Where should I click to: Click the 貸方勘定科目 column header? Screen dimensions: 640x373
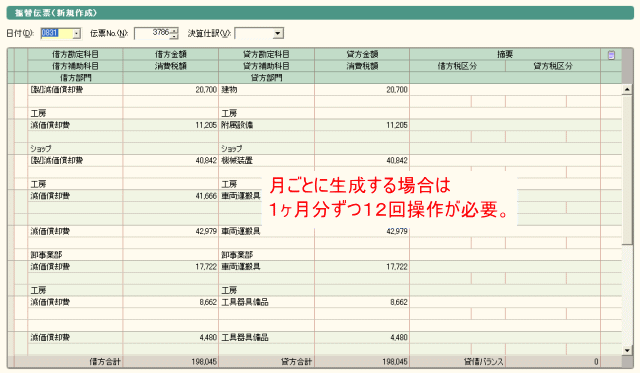click(266, 54)
